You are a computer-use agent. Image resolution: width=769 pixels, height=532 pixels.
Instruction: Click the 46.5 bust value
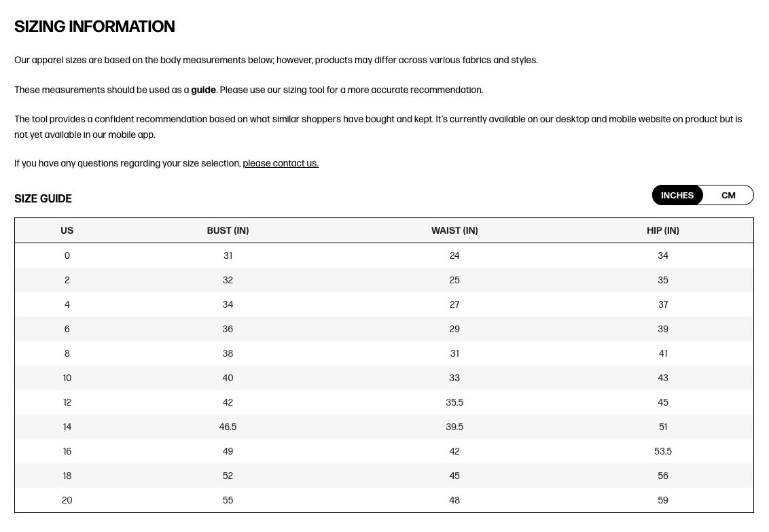228,427
